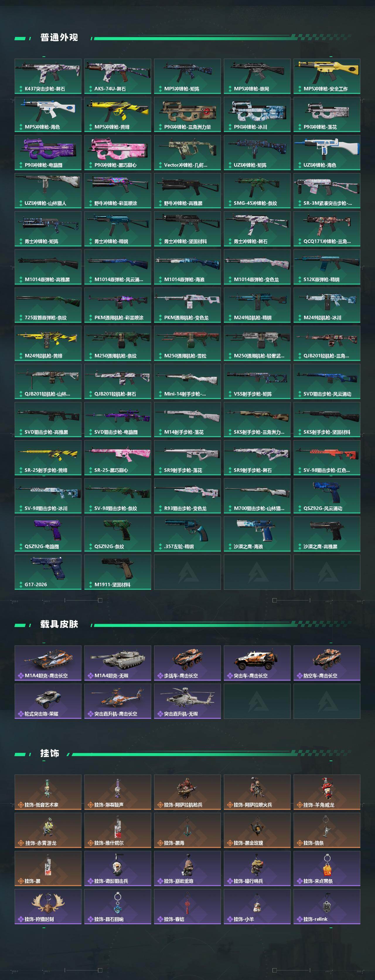Open the 挂饰-狩猎时刻 antler charm
375x980 pixels.
[x=48, y=907]
